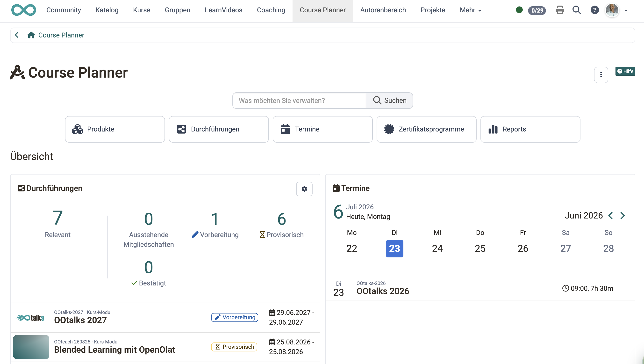The image size is (644, 364).
Task: Open the search magnifier in header
Action: tap(577, 10)
